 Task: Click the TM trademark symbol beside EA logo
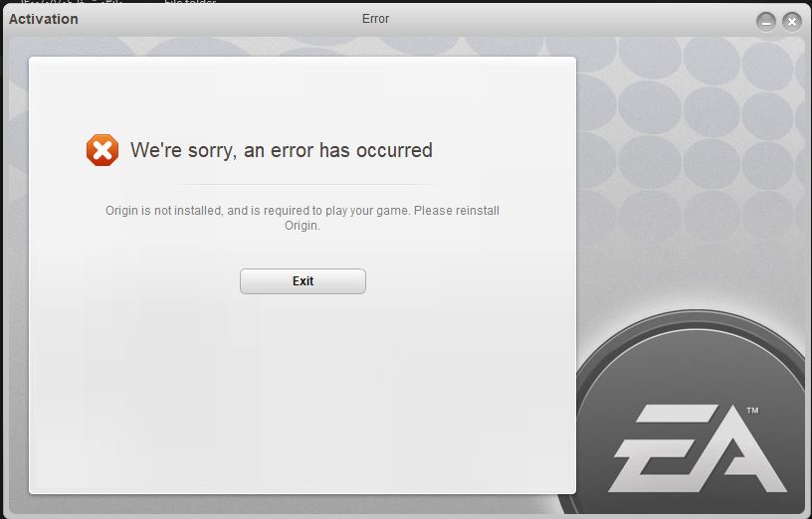pyautogui.click(x=752, y=411)
